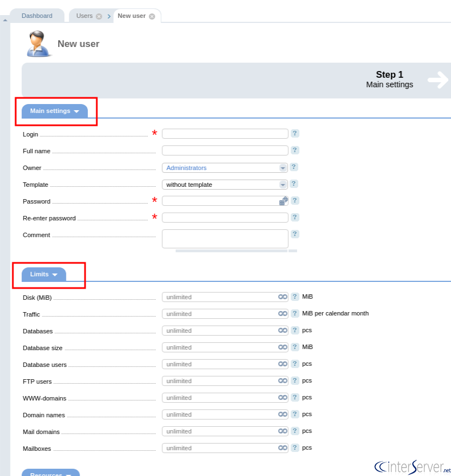Open the help hint for Owner
This screenshot has width=451, height=476.
point(293,167)
